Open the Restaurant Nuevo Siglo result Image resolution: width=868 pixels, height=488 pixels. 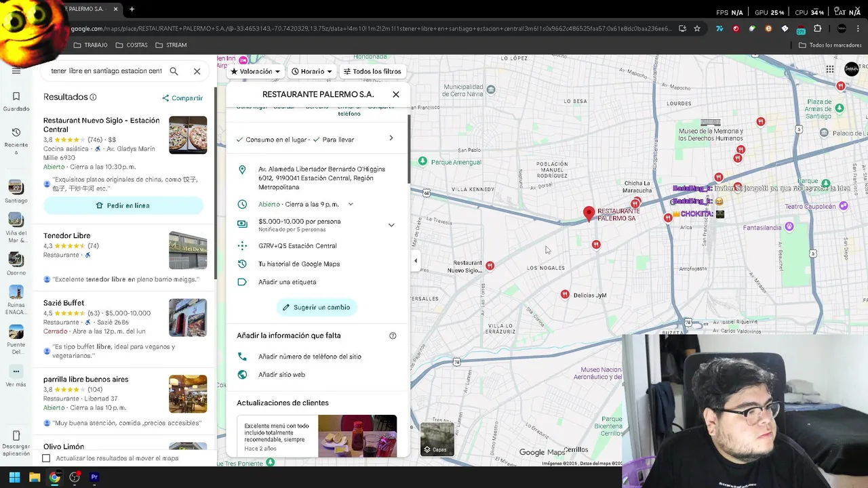pos(102,125)
